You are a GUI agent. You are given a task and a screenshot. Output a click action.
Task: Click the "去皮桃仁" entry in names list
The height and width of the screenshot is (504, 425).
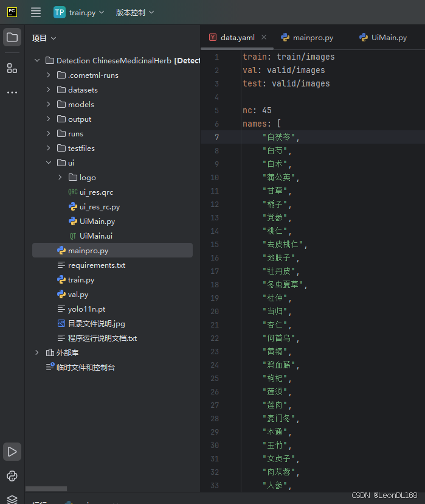283,244
